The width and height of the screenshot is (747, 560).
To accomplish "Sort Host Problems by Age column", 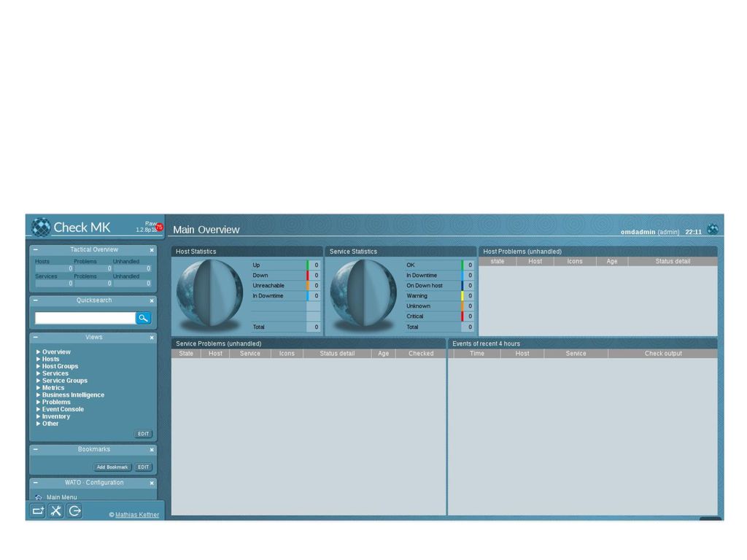I will coord(612,261).
